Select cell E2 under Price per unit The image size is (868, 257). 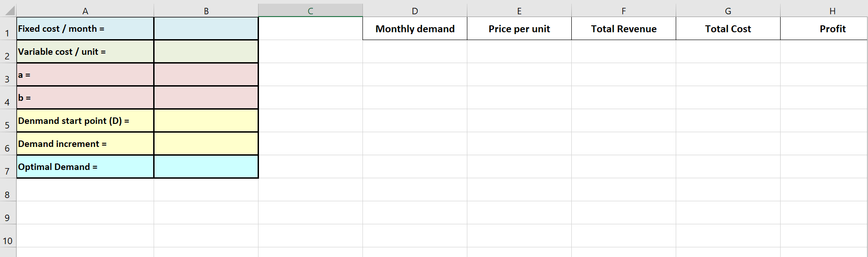pyautogui.click(x=519, y=52)
